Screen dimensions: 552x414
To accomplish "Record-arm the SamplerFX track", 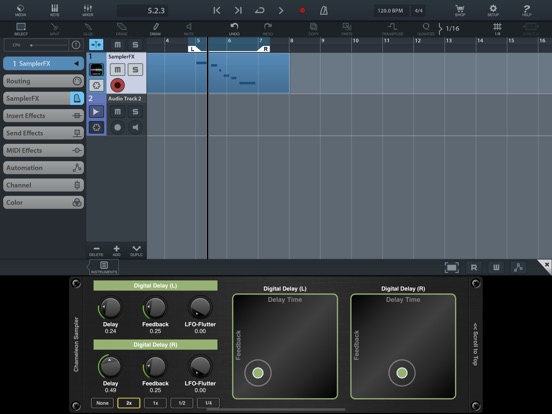I will tap(118, 85).
